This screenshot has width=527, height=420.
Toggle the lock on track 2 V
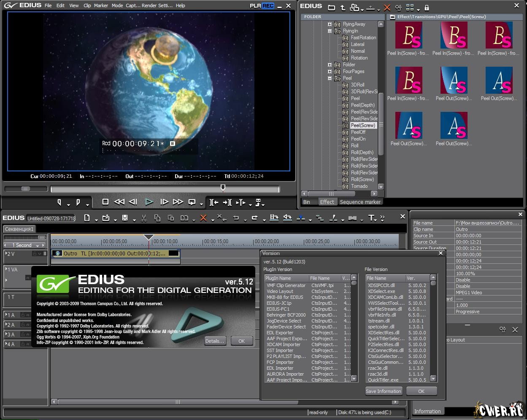pos(35,254)
